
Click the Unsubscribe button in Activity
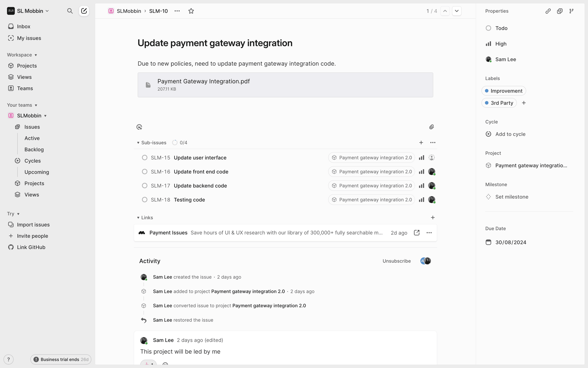397,261
